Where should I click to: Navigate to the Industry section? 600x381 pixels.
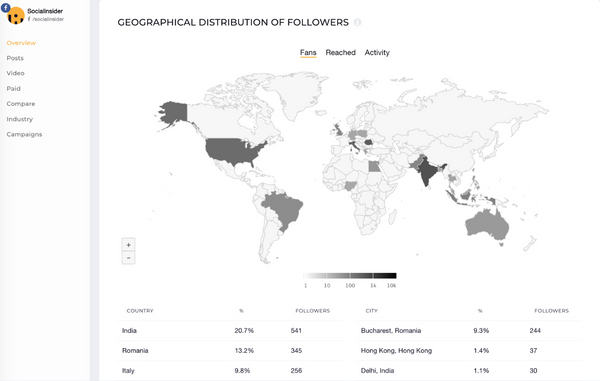[x=20, y=119]
